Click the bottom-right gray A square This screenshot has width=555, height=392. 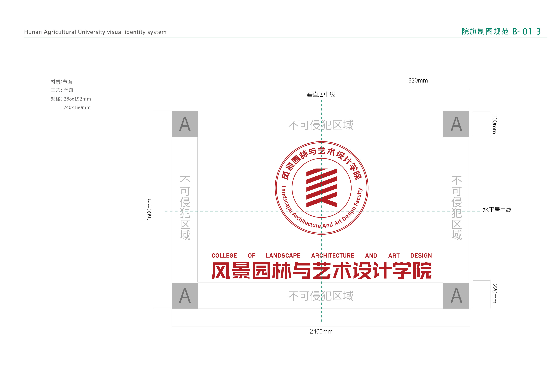456,295
